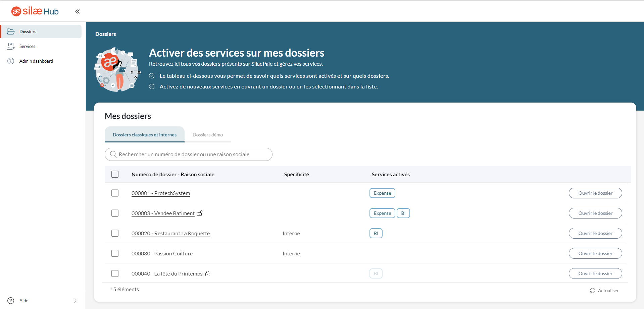Click the Spécificité column header
This screenshot has height=309, width=644.
(296, 174)
